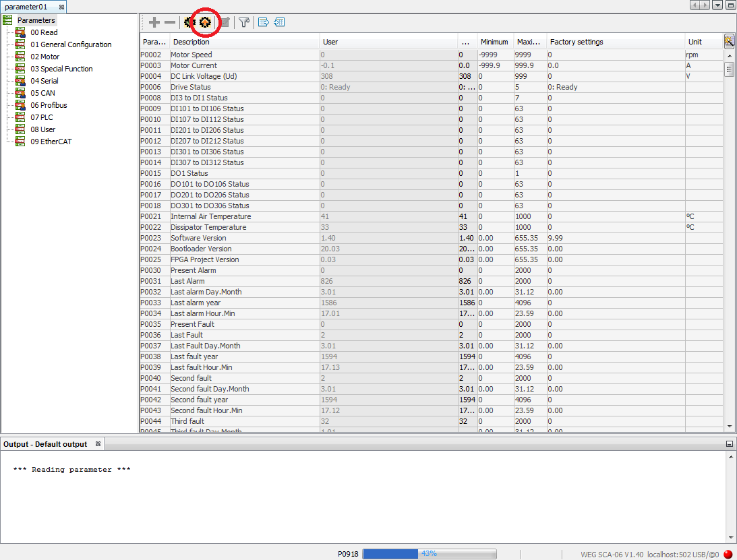
Task: Click the export table icon on the toolbar
Action: [x=263, y=22]
